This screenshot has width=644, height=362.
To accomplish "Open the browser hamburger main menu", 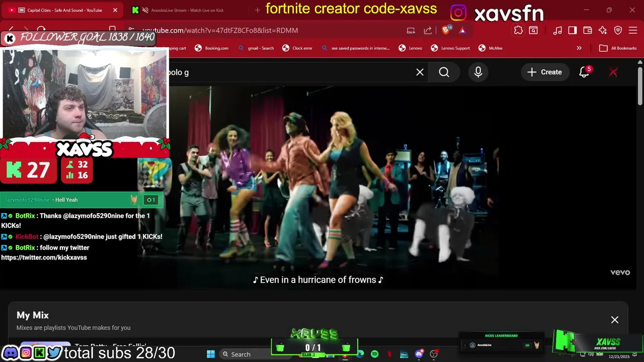I will (633, 31).
